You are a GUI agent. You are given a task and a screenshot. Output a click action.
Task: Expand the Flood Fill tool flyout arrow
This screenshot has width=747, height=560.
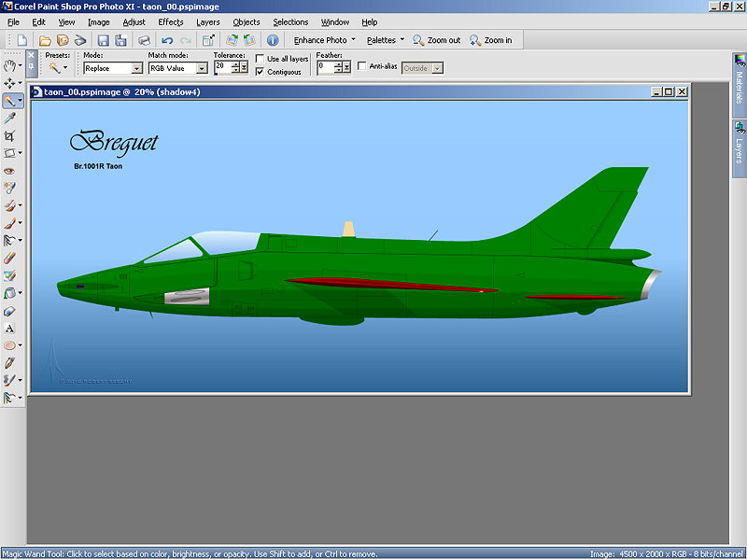(20, 293)
